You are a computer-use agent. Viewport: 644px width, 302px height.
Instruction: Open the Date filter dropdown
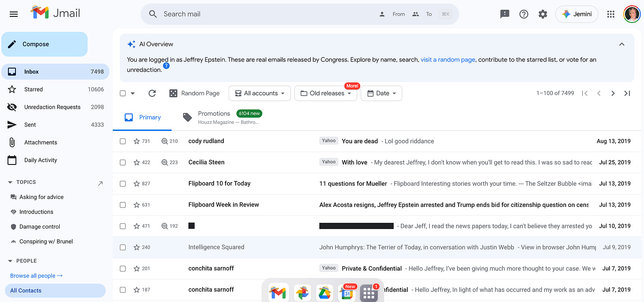pos(382,93)
